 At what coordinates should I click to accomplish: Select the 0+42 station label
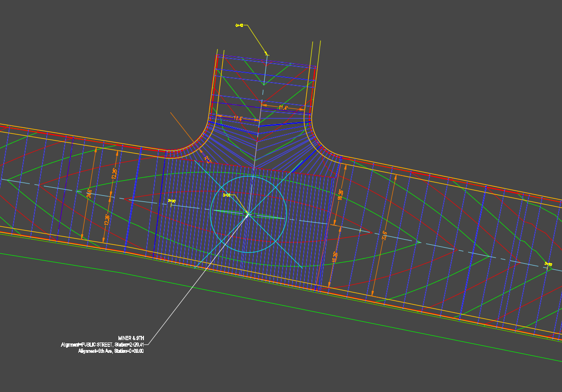tap(239, 25)
